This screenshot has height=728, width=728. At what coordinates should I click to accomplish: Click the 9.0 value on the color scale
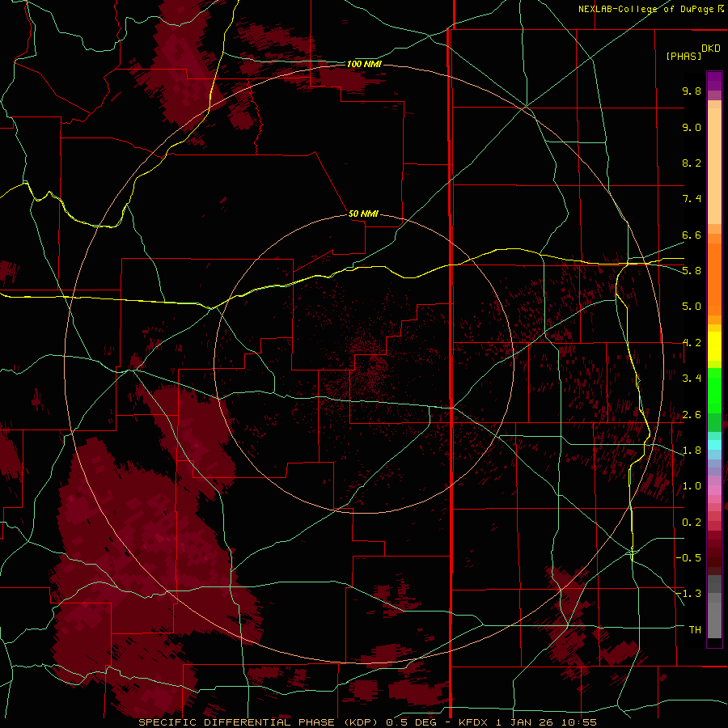692,127
